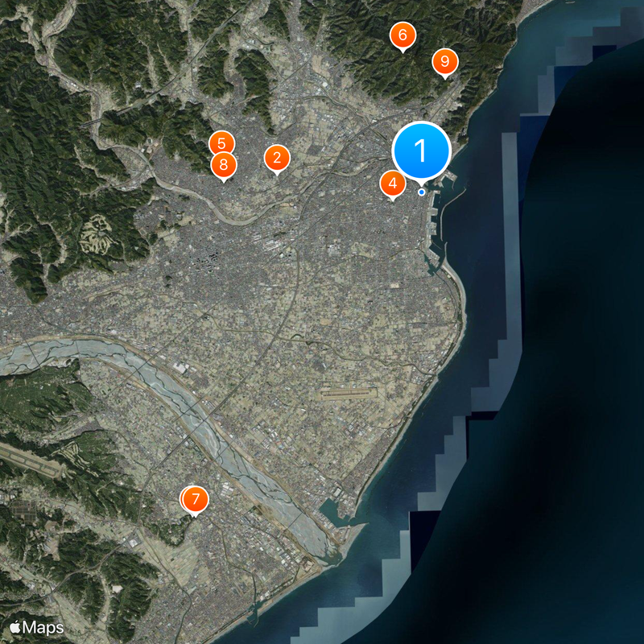Open the Apple Maps attribution logo
This screenshot has width=644, height=644.
[37, 626]
